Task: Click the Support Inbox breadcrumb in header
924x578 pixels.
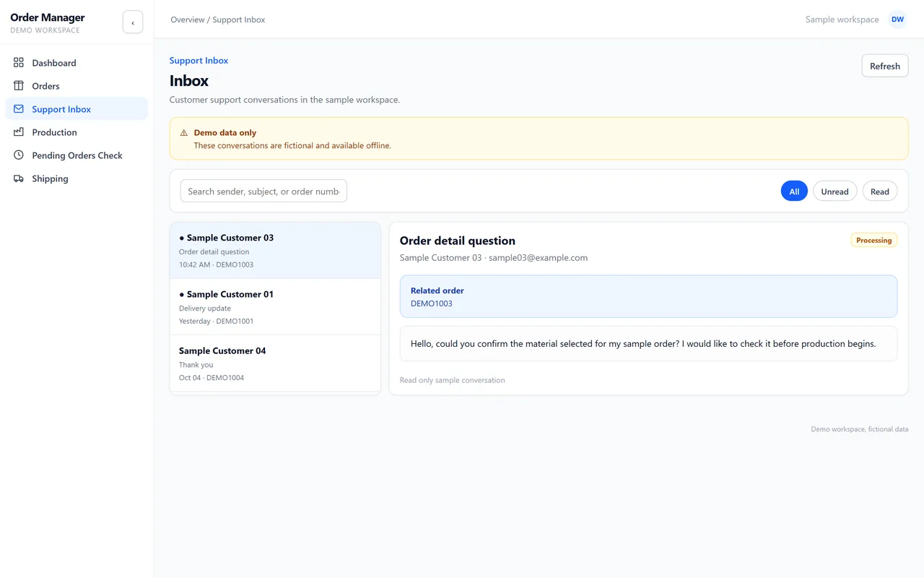Action: click(x=239, y=20)
